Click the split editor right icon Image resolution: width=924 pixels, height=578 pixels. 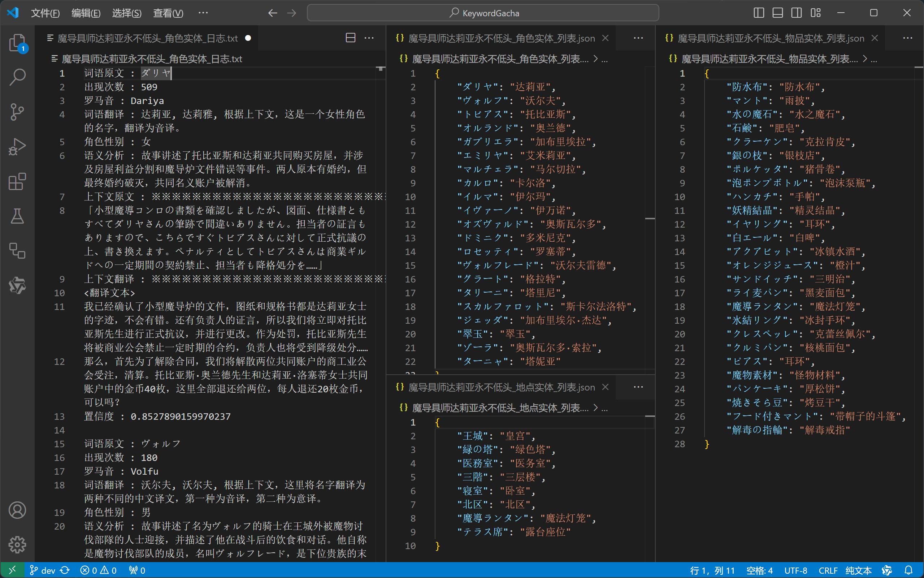[x=350, y=38]
